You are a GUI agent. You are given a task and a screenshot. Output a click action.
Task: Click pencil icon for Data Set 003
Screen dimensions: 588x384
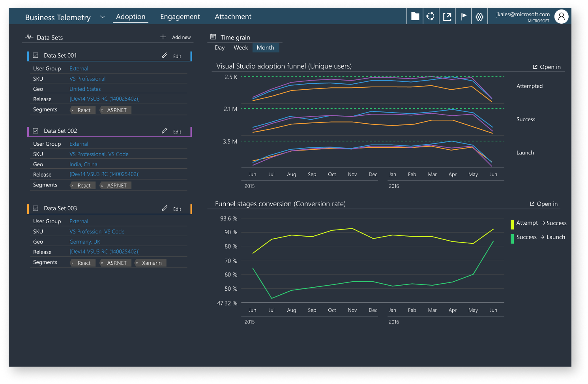pyautogui.click(x=165, y=208)
